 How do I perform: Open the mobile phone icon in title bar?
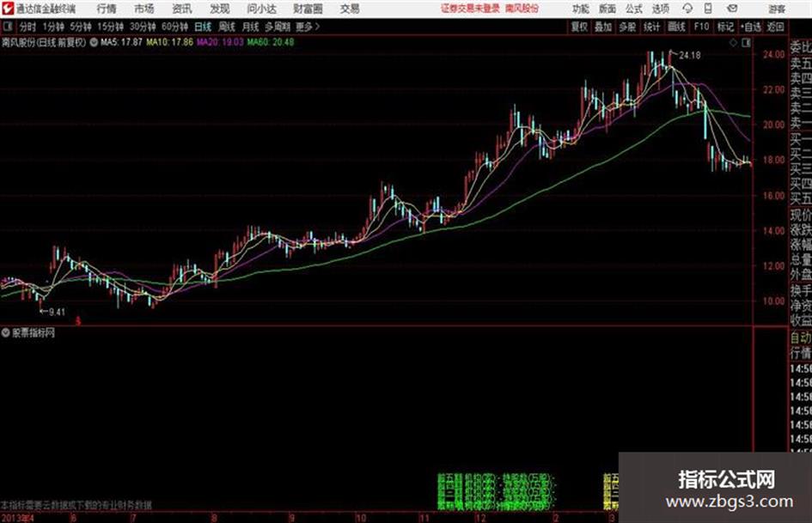tap(708, 9)
